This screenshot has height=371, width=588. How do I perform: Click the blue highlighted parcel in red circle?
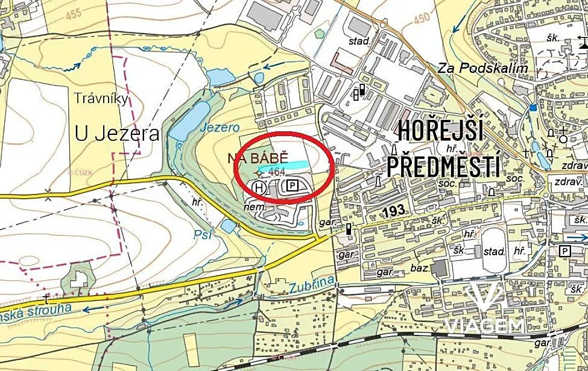point(283,165)
